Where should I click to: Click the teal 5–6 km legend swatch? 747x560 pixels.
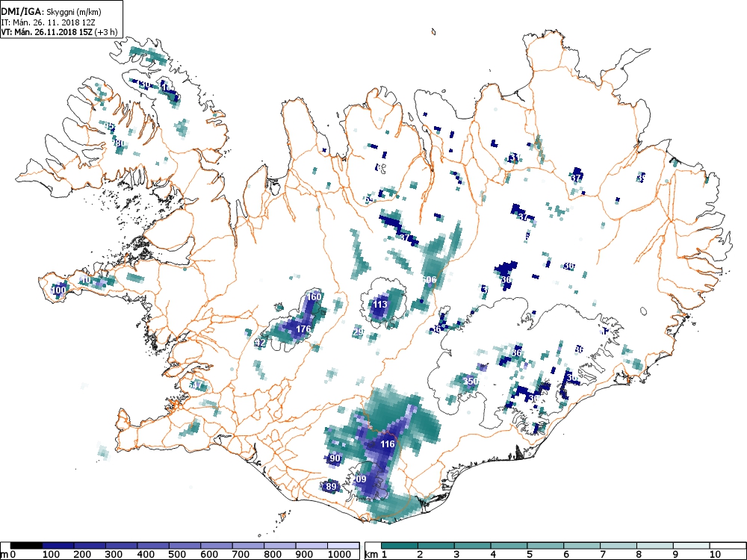545,545
